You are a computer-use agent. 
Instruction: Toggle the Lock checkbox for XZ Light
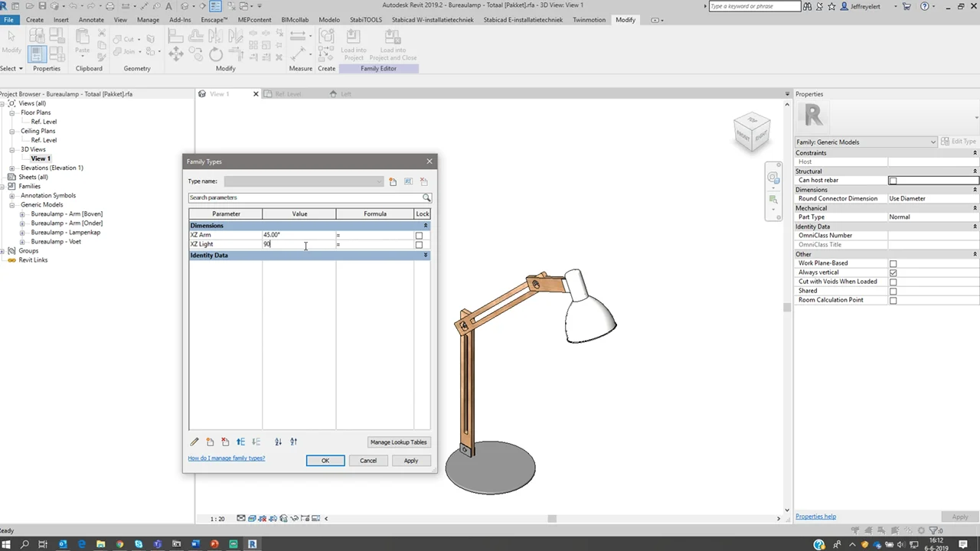(419, 244)
